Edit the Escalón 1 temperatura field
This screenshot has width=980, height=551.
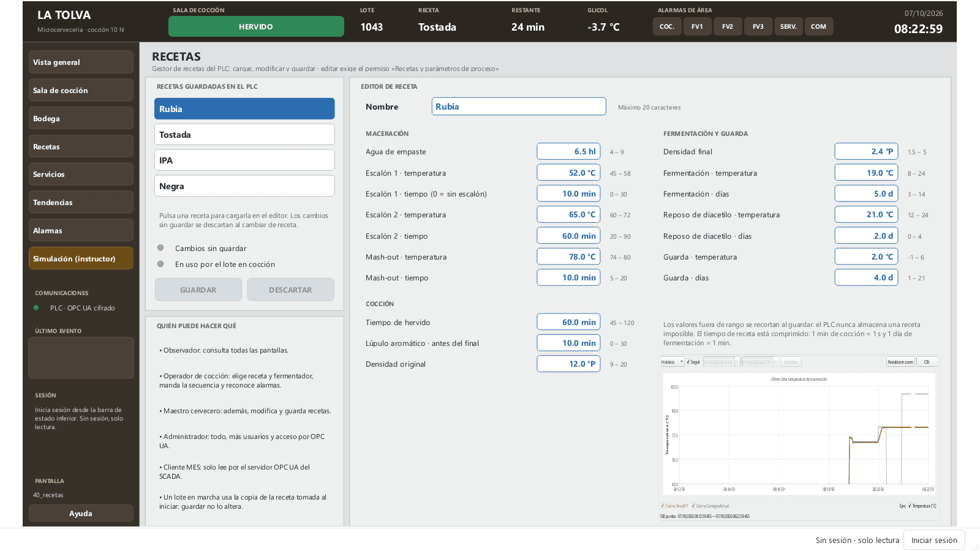click(x=568, y=173)
